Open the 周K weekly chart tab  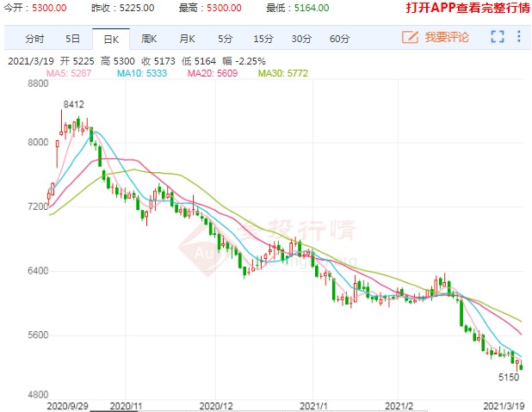click(149, 39)
